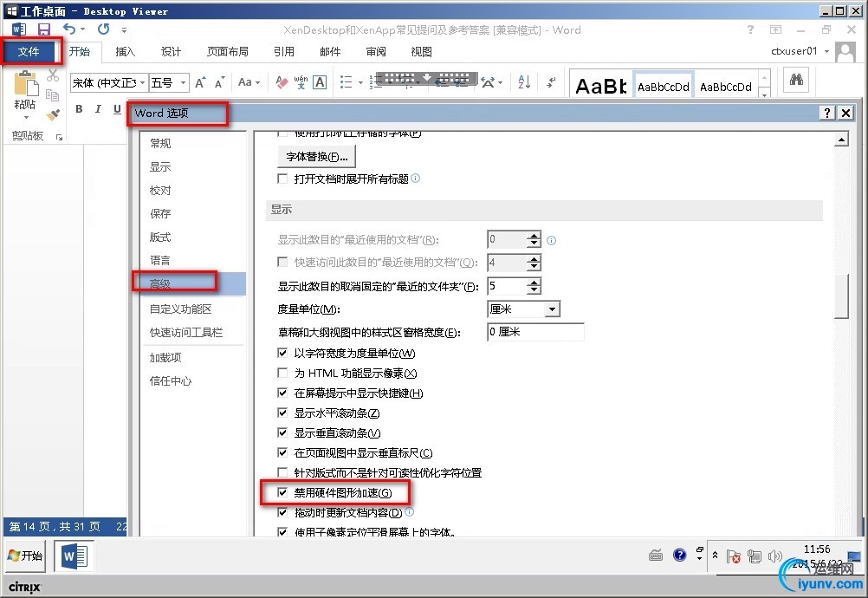Toggle Bold formatting button
868x598 pixels.
pos(79,109)
